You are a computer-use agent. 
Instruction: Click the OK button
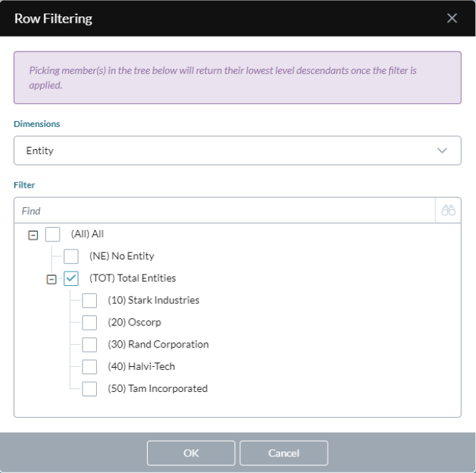point(191,453)
